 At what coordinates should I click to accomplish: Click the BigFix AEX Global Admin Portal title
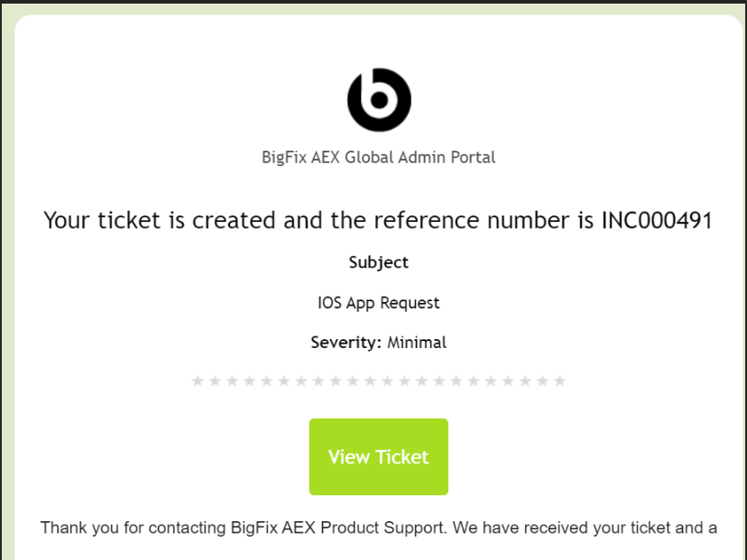pyautogui.click(x=378, y=157)
